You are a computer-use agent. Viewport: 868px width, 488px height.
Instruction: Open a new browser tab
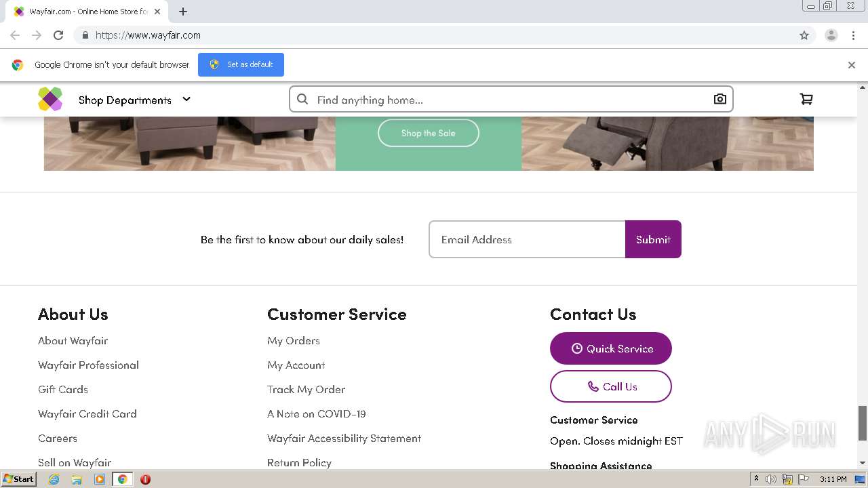coord(183,12)
